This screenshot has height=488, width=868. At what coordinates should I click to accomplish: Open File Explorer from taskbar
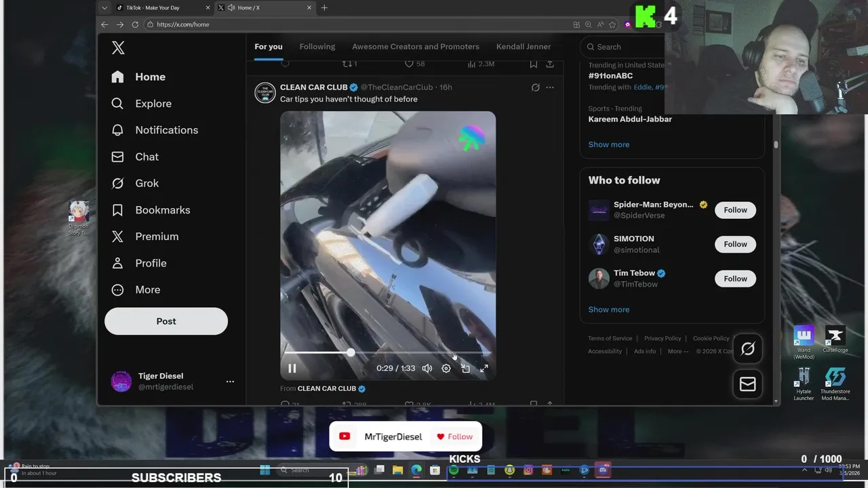click(397, 470)
